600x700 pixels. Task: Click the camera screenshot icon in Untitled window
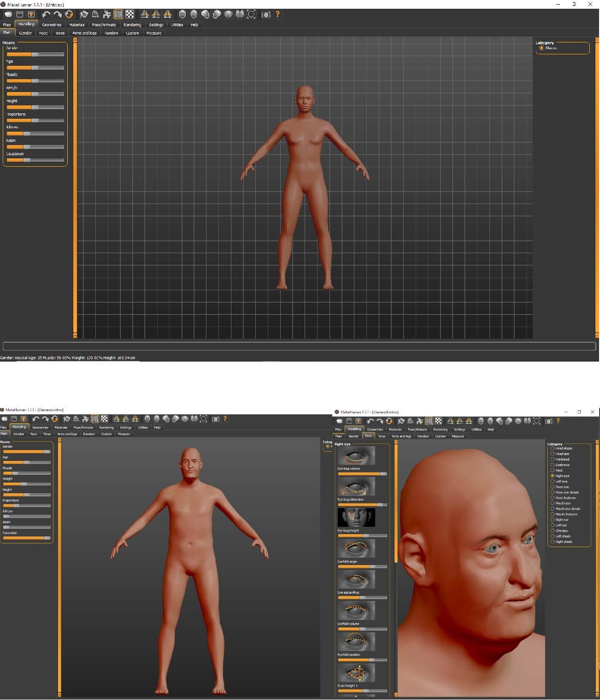pyautogui.click(x=266, y=14)
